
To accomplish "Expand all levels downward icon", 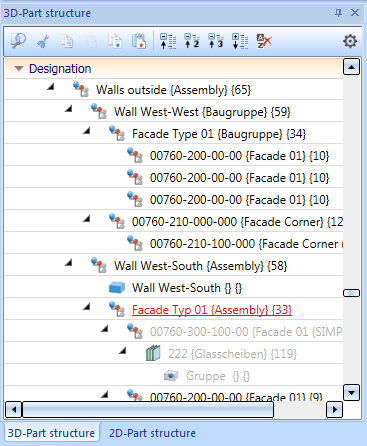I will 240,41.
